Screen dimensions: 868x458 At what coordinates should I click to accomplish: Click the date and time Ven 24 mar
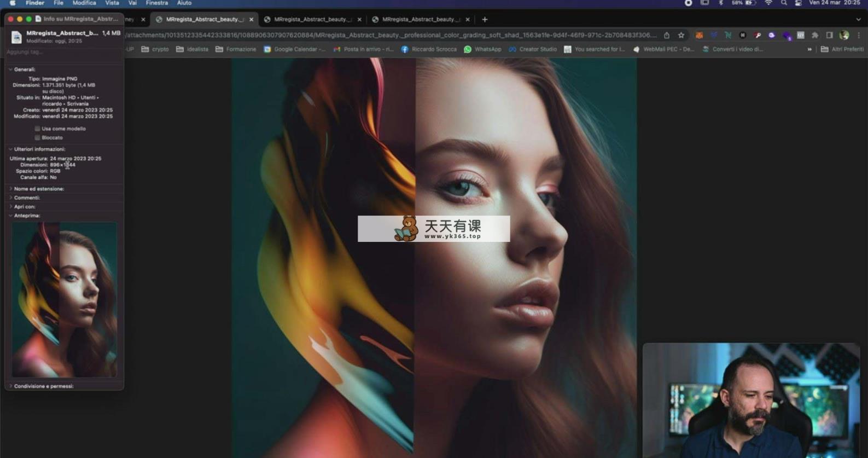[835, 3]
